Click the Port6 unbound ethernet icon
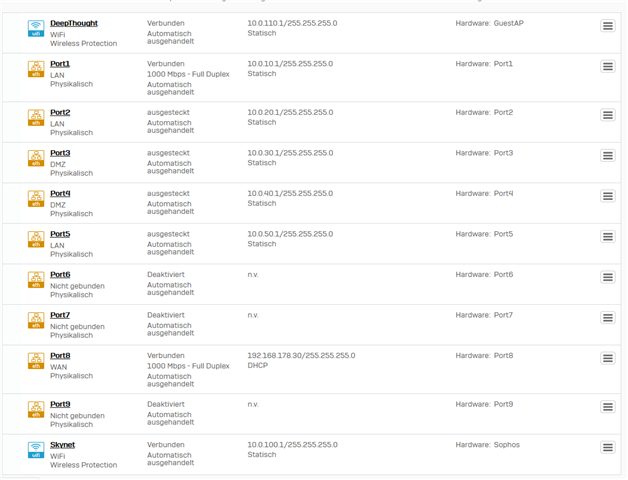Image resolution: width=628 pixels, height=480 pixels. (x=36, y=279)
